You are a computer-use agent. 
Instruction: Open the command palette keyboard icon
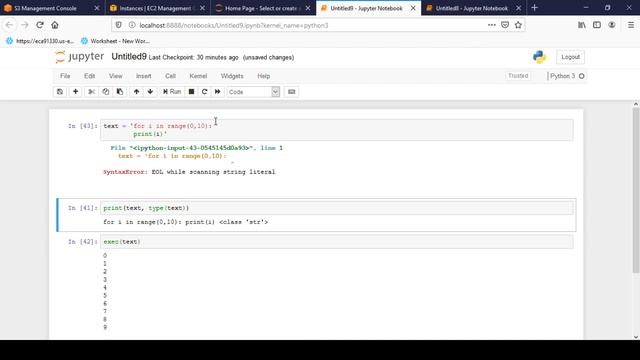(x=291, y=92)
